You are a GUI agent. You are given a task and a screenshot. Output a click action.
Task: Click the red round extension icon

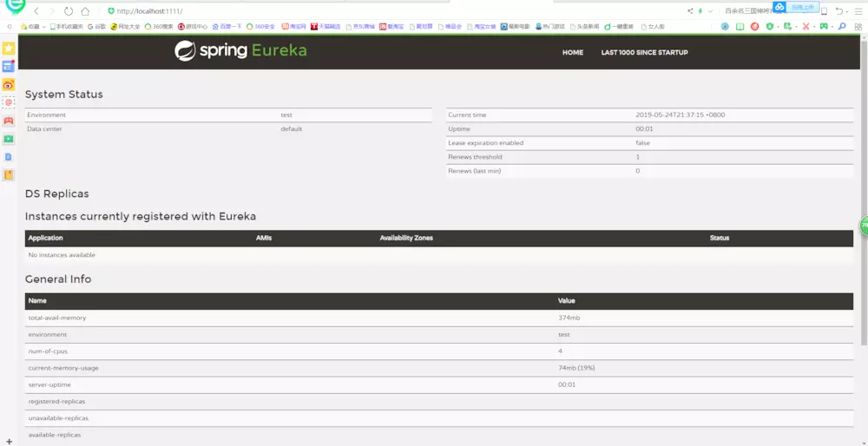click(754, 26)
